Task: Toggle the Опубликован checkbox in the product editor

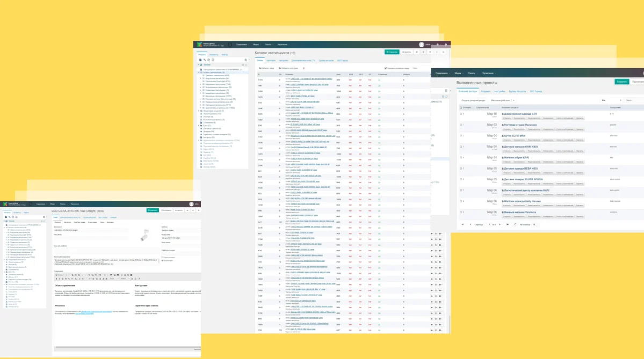Action: pyautogui.click(x=163, y=261)
